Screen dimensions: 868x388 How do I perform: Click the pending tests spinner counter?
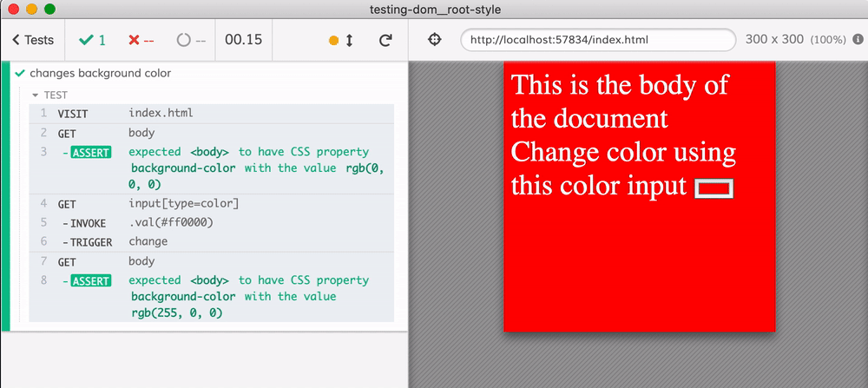[190, 40]
